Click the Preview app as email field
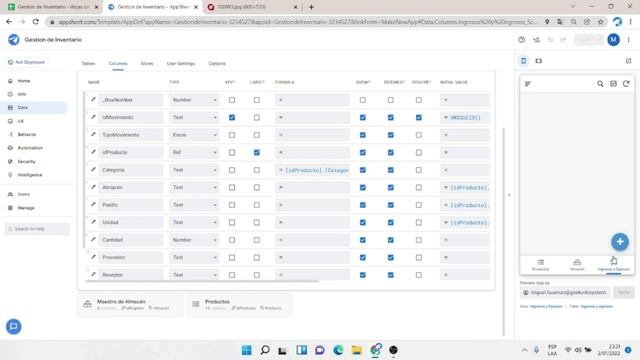The height and width of the screenshot is (360, 640). click(x=565, y=292)
